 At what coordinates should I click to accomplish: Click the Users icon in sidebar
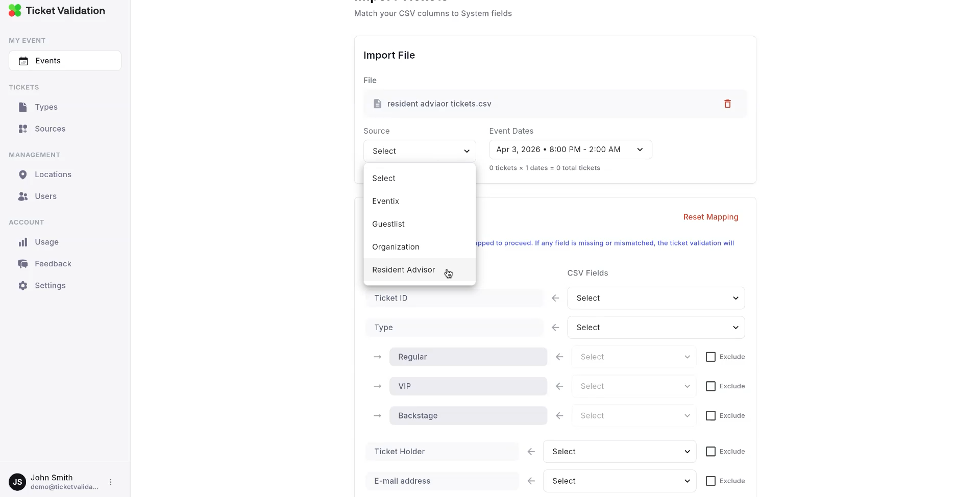pyautogui.click(x=22, y=196)
